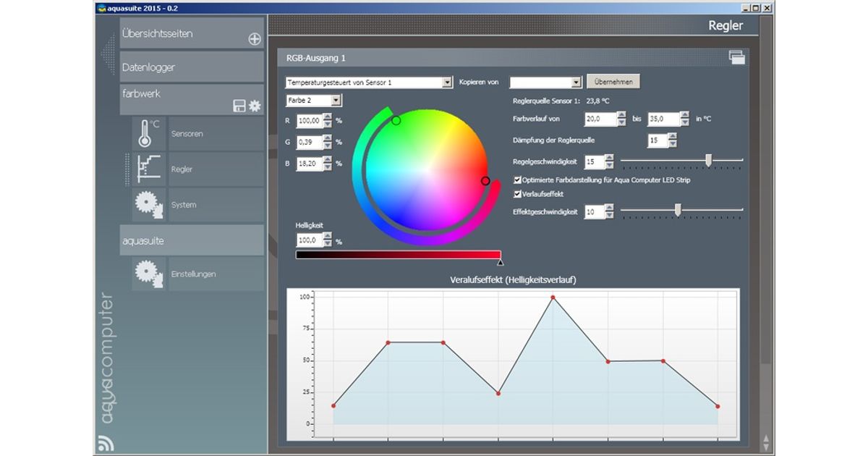Click the RSS feed icon at bottom left
Screen dimensions: 868x456
coord(106,443)
